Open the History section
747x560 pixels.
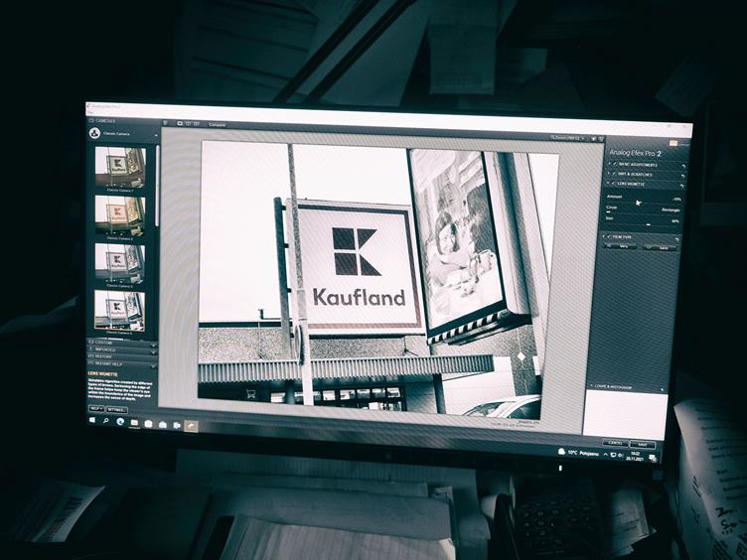(x=122, y=356)
